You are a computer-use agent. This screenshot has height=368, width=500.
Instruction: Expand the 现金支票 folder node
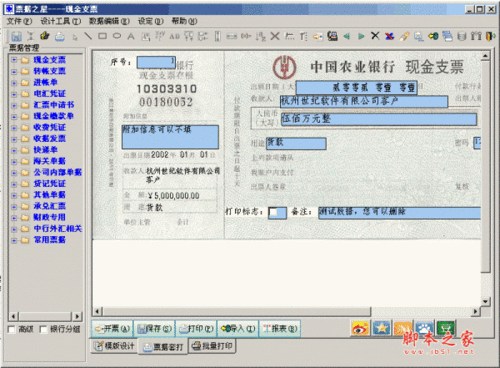(x=14, y=60)
